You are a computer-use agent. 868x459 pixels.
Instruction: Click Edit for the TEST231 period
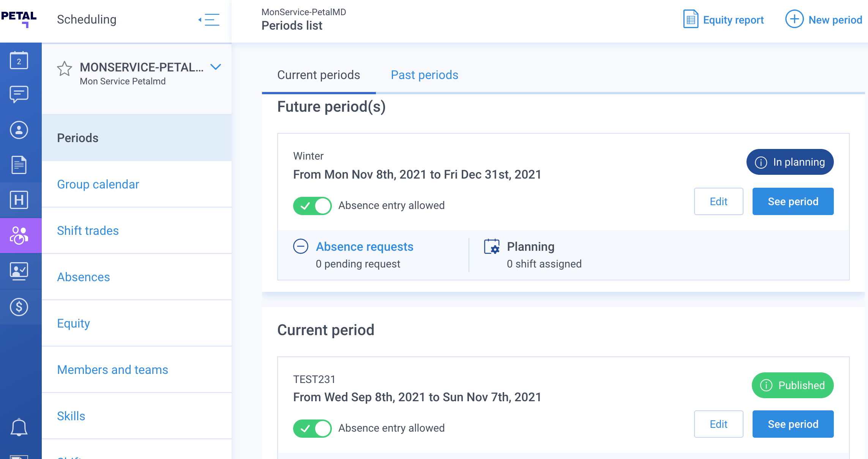[718, 424]
